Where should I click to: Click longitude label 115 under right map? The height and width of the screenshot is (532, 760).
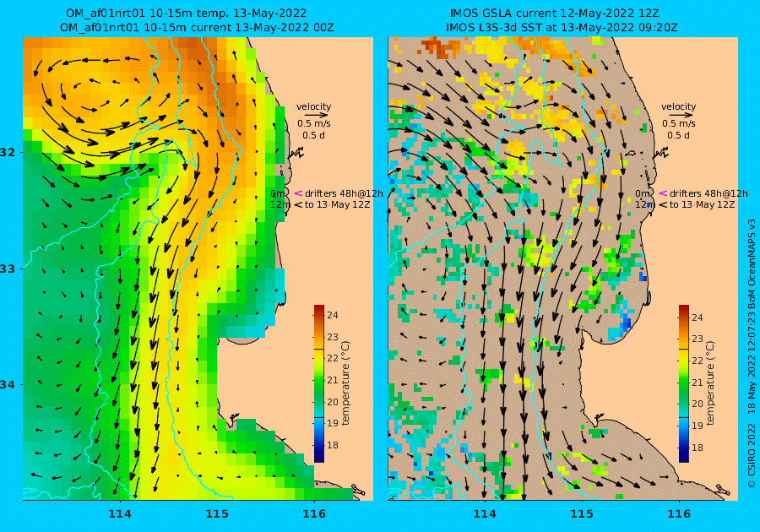pyautogui.click(x=582, y=513)
